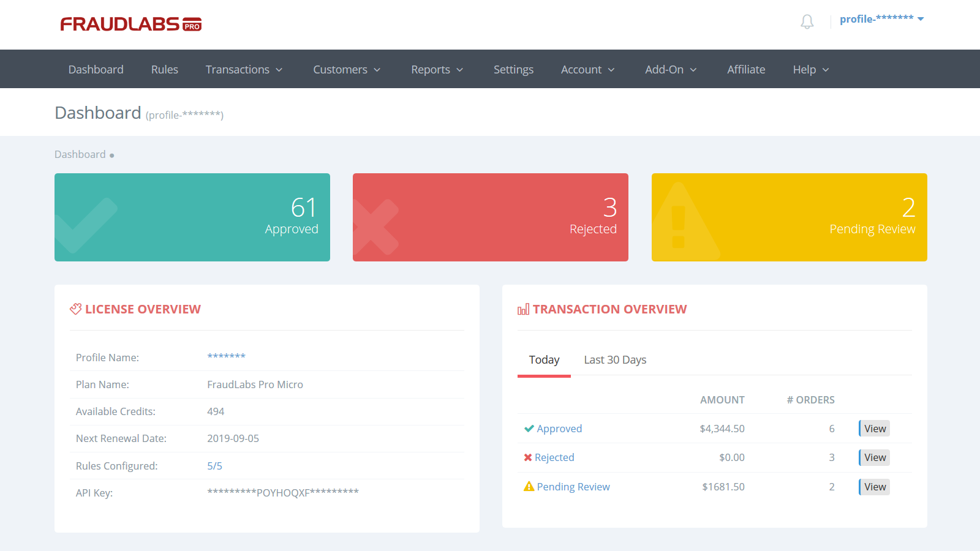
Task: Open the 3 Rejected summary card
Action: pyautogui.click(x=491, y=217)
